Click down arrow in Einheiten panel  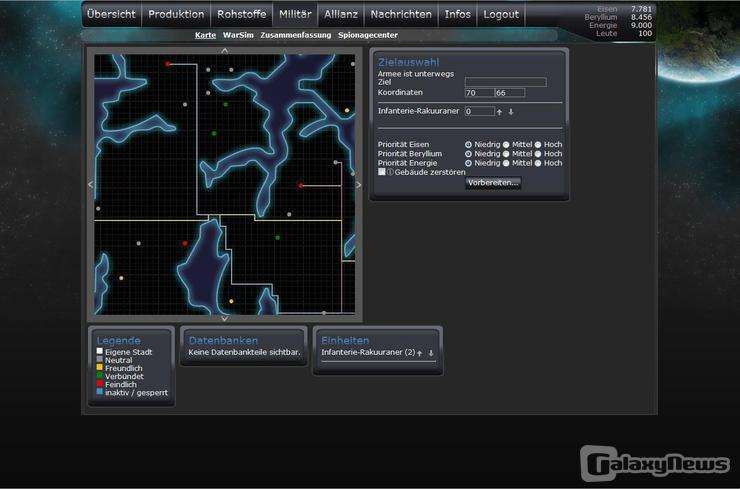click(431, 353)
